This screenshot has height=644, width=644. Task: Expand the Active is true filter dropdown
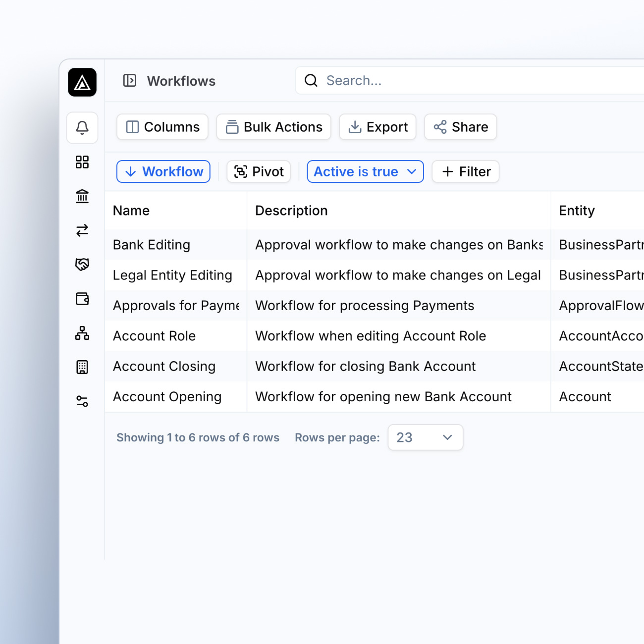[x=365, y=171]
